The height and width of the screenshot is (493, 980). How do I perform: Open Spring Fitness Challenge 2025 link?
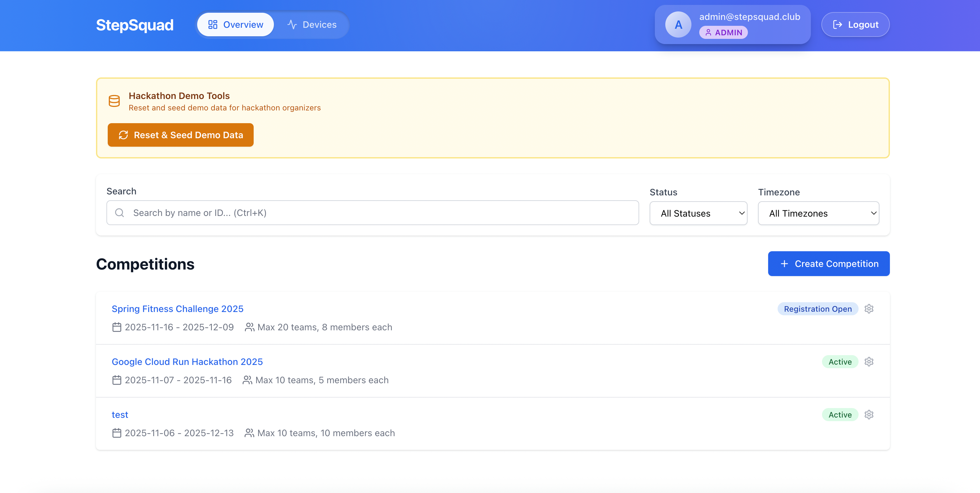click(x=177, y=309)
